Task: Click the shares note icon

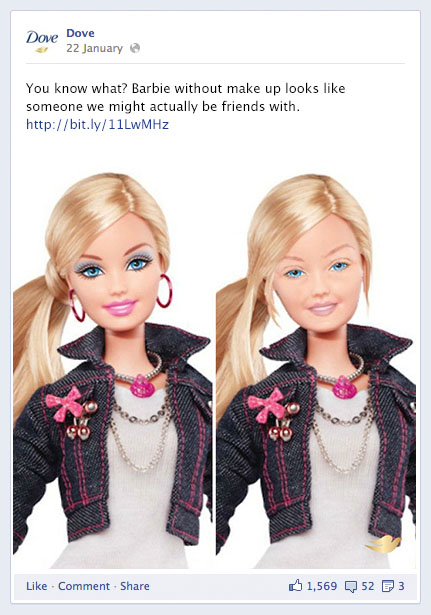Action: coord(387,586)
